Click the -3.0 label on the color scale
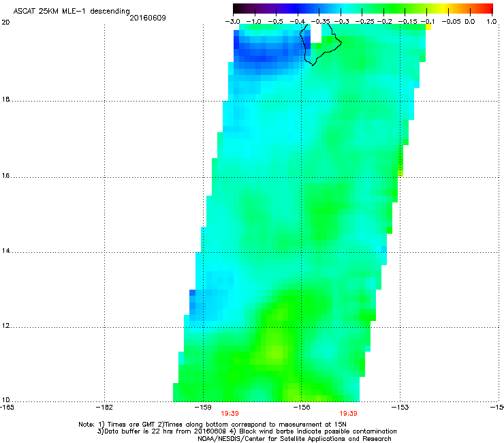 (x=232, y=22)
